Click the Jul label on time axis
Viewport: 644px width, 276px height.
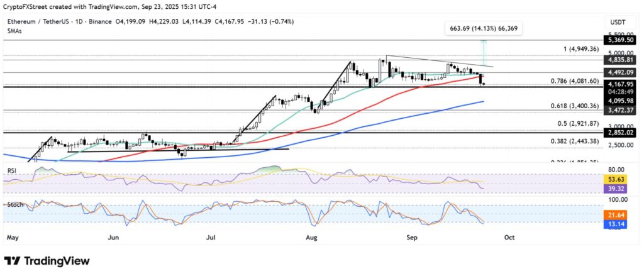(x=212, y=238)
